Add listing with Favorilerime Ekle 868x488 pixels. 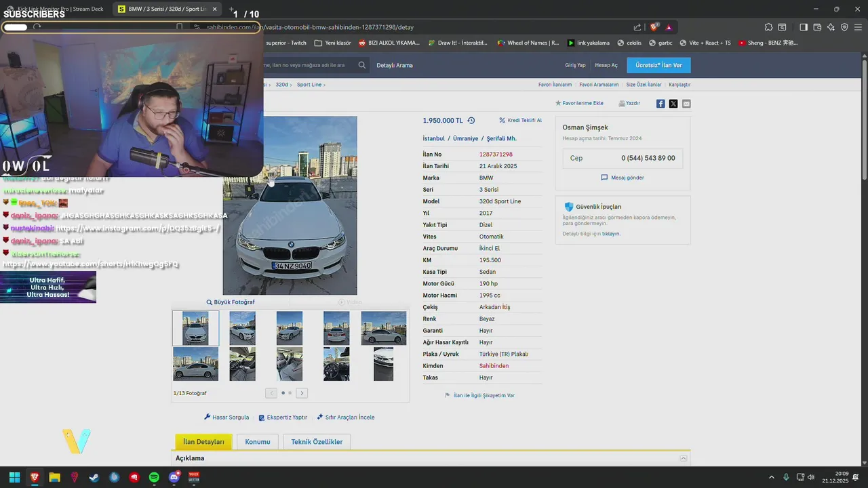pyautogui.click(x=579, y=103)
